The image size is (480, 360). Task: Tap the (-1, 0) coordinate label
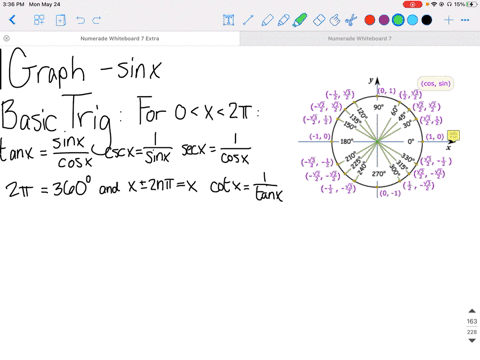[x=320, y=136]
